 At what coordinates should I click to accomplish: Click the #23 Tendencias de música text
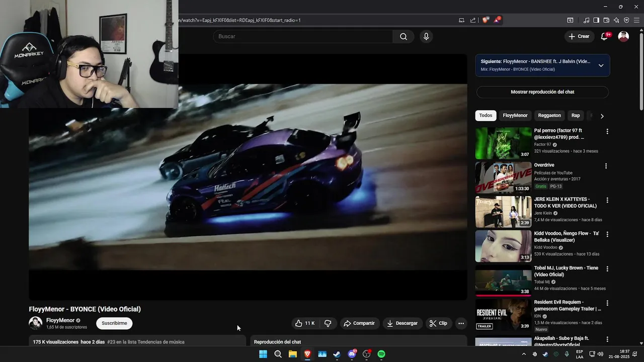pos(146,342)
